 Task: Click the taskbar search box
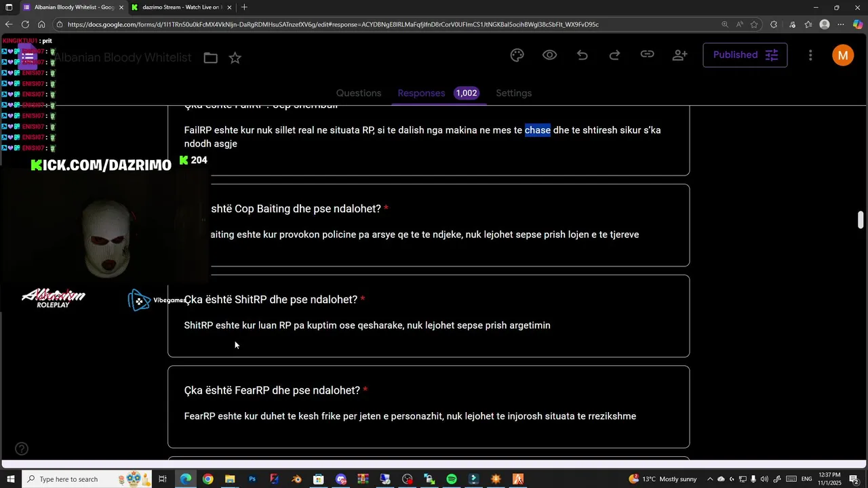(x=88, y=479)
